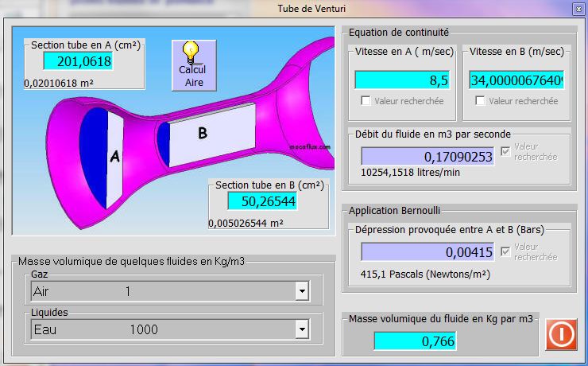588x366 pixels.
Task: Edit Masse volumique field 0,766
Action: tap(415, 341)
